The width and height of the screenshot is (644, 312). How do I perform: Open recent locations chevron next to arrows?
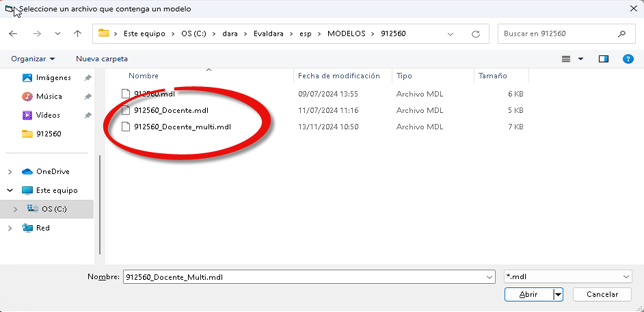coord(57,34)
